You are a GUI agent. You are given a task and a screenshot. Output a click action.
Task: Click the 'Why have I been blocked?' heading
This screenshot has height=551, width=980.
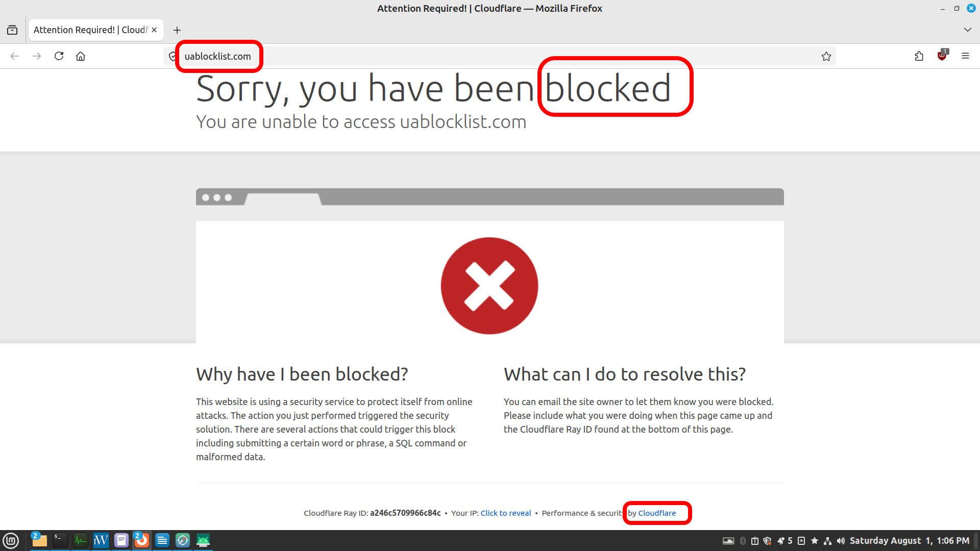coord(302,374)
